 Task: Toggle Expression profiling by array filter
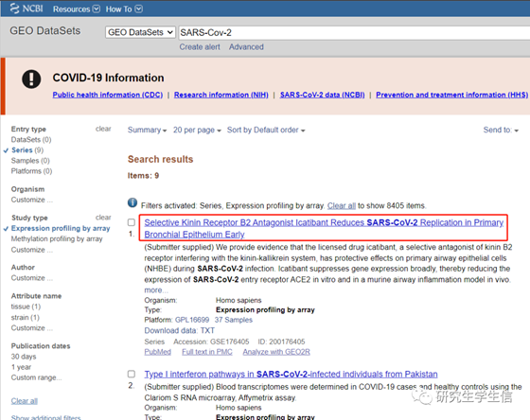[x=61, y=228]
